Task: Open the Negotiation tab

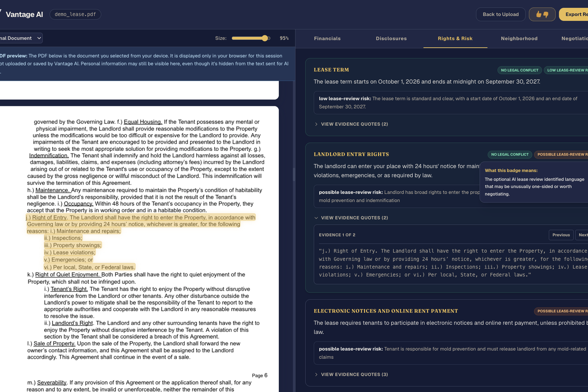Action: click(x=575, y=39)
